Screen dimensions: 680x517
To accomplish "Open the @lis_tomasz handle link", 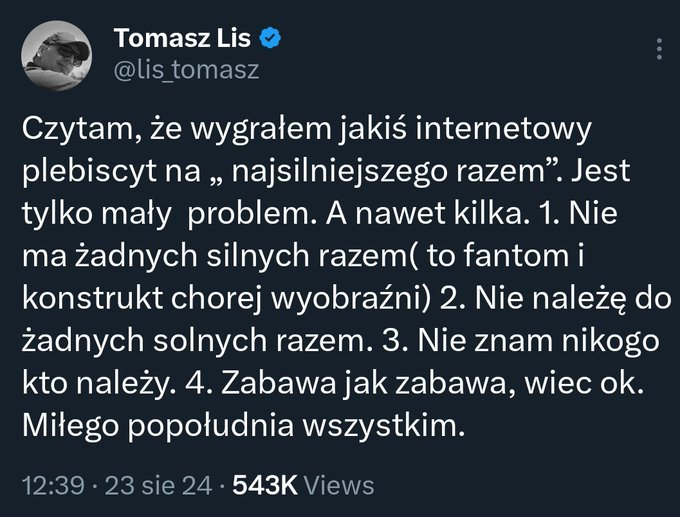I will point(188,69).
